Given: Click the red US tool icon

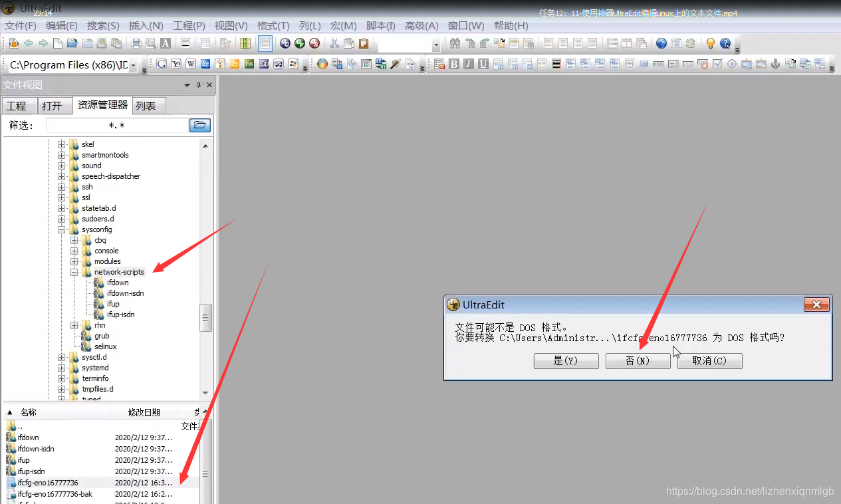Looking at the screenshot, I should click(x=314, y=43).
